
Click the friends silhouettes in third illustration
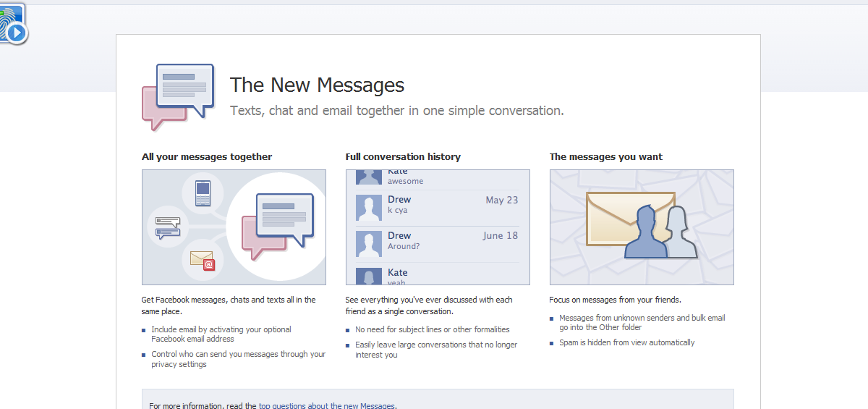(x=661, y=232)
